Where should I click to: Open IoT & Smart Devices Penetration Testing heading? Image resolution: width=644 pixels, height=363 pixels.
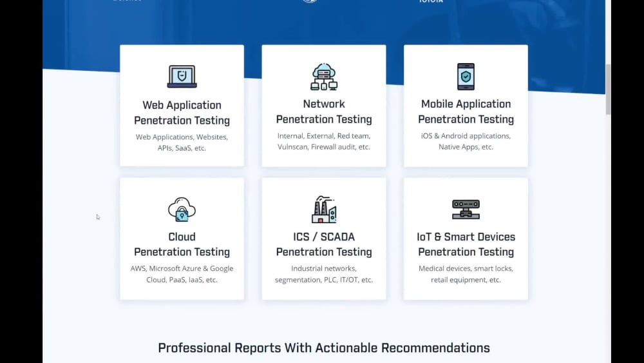pos(466,244)
